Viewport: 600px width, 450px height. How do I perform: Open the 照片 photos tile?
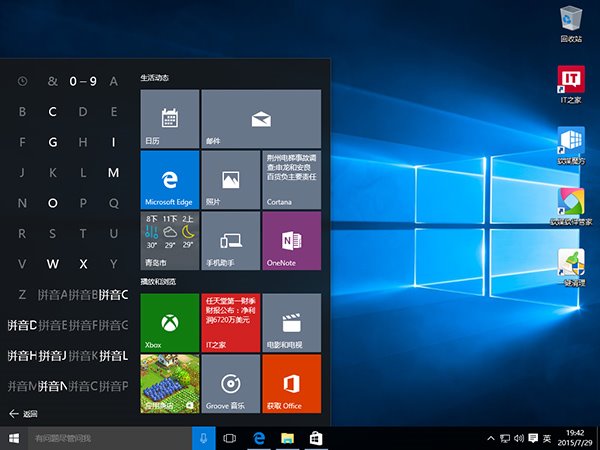pos(230,180)
